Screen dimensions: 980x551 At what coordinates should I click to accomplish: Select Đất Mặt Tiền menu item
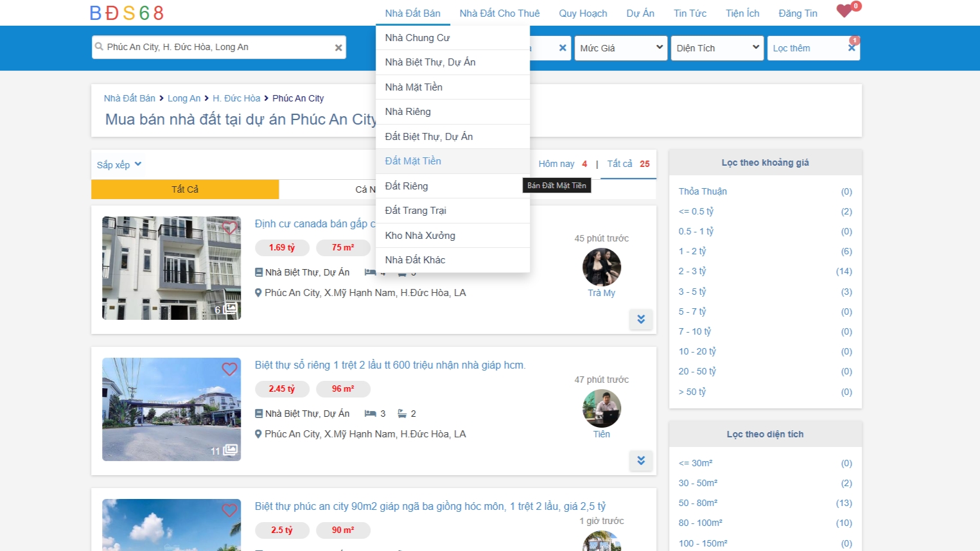pos(453,161)
